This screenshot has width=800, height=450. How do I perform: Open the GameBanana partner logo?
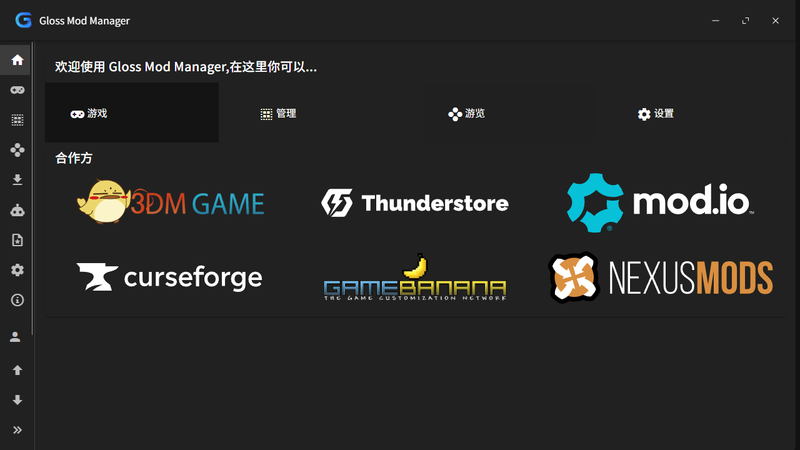415,277
